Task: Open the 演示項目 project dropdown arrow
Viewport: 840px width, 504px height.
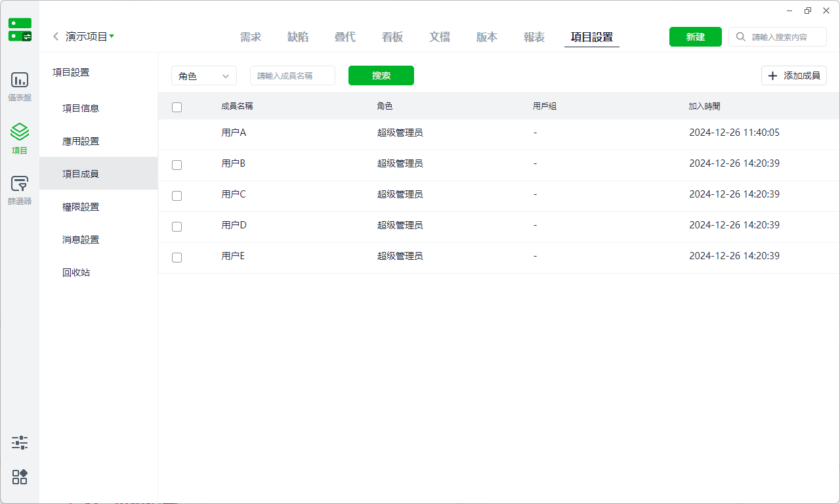Action: click(112, 37)
